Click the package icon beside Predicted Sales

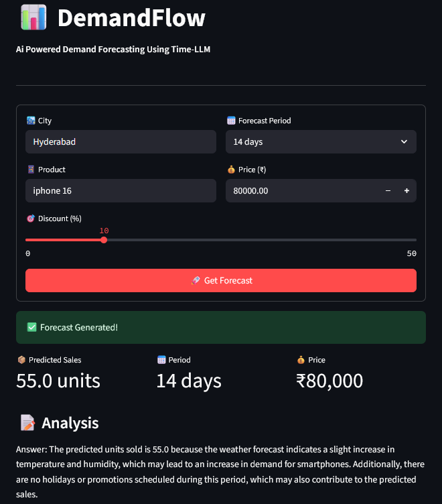click(x=21, y=360)
